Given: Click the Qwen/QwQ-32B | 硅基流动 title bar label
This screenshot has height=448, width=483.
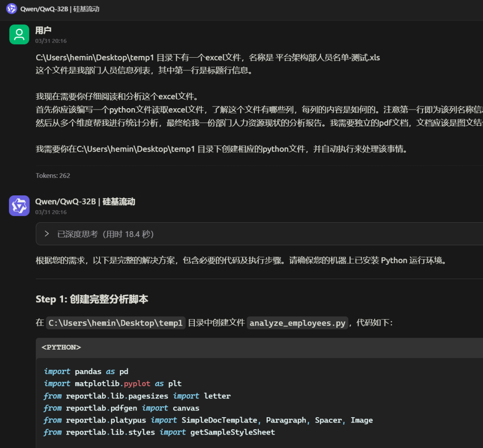Looking at the screenshot, I should pyautogui.click(x=60, y=9).
